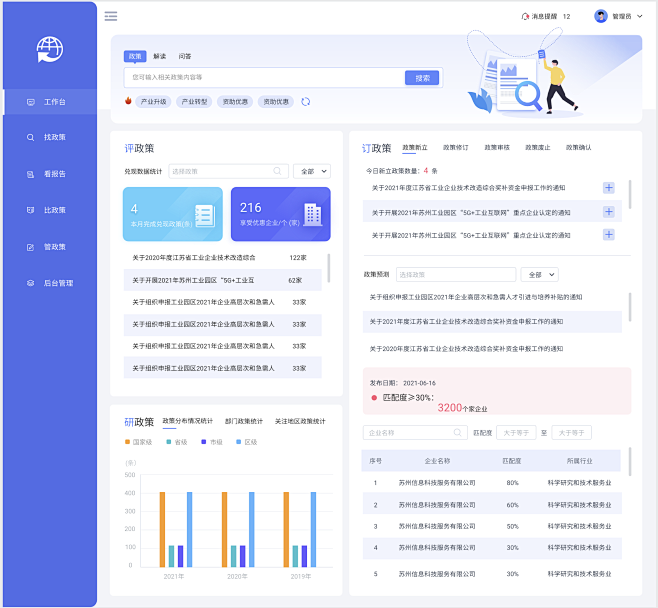Click the hot topics flame icon
This screenshot has height=608, width=658.
(128, 101)
